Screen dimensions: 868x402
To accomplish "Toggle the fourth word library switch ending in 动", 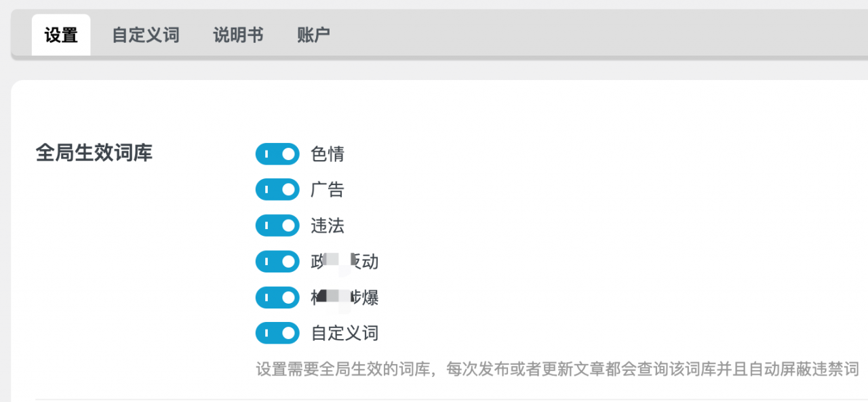I will coord(277,261).
